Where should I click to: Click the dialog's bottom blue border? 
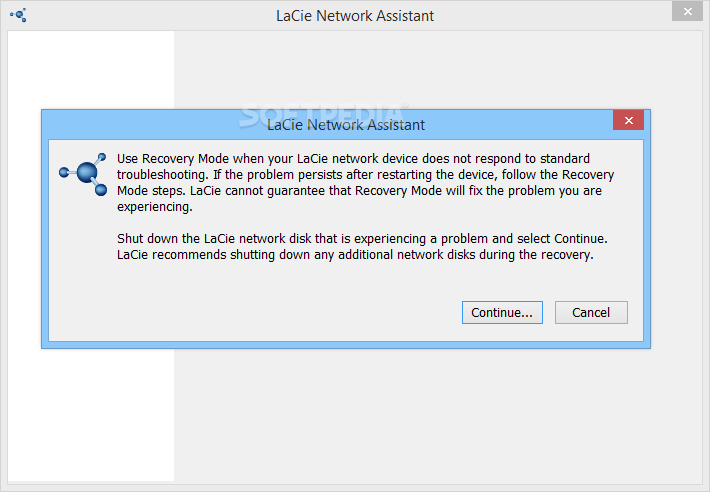click(x=346, y=345)
